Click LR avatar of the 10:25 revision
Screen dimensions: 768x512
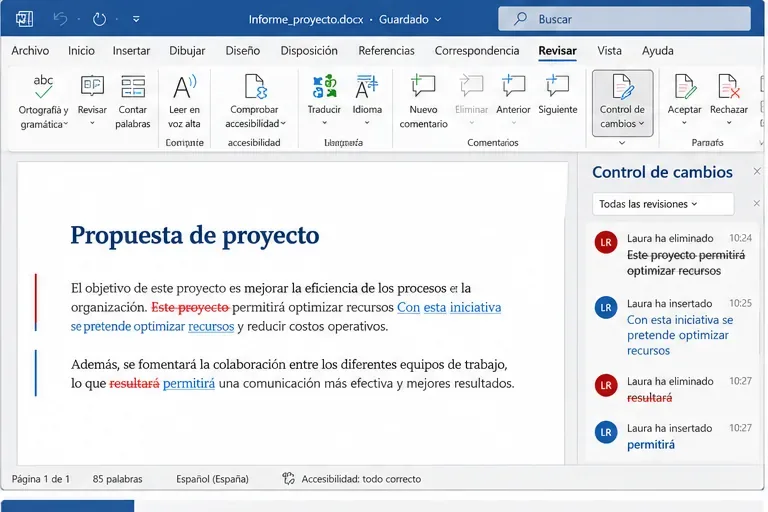pyautogui.click(x=606, y=307)
